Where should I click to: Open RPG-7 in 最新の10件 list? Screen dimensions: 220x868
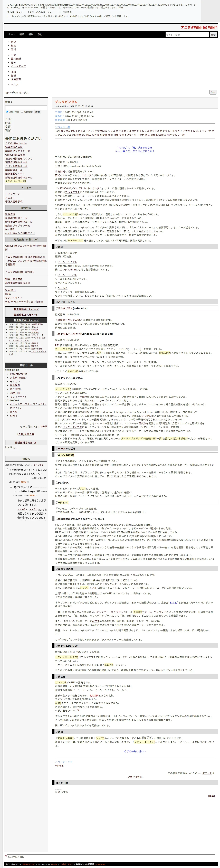[13, 416]
